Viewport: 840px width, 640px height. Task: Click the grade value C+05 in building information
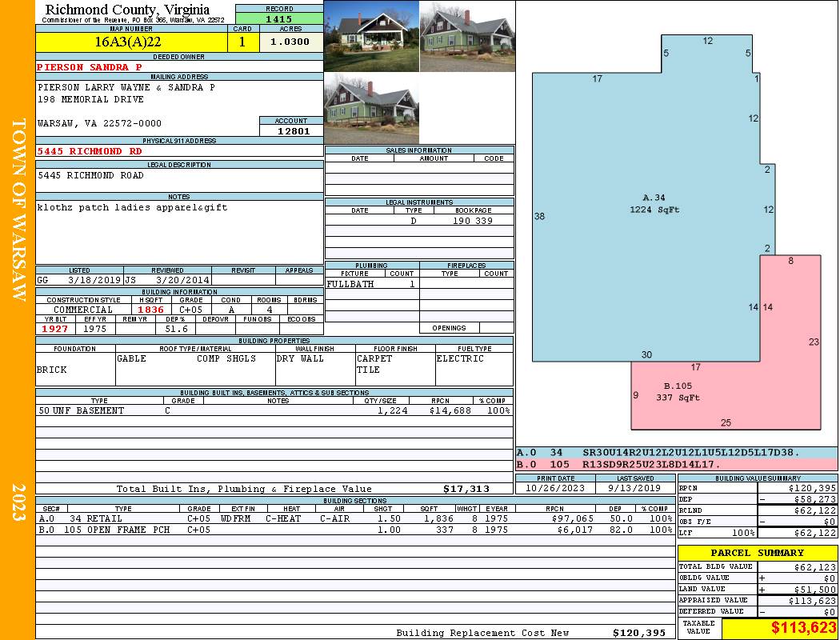pos(190,310)
